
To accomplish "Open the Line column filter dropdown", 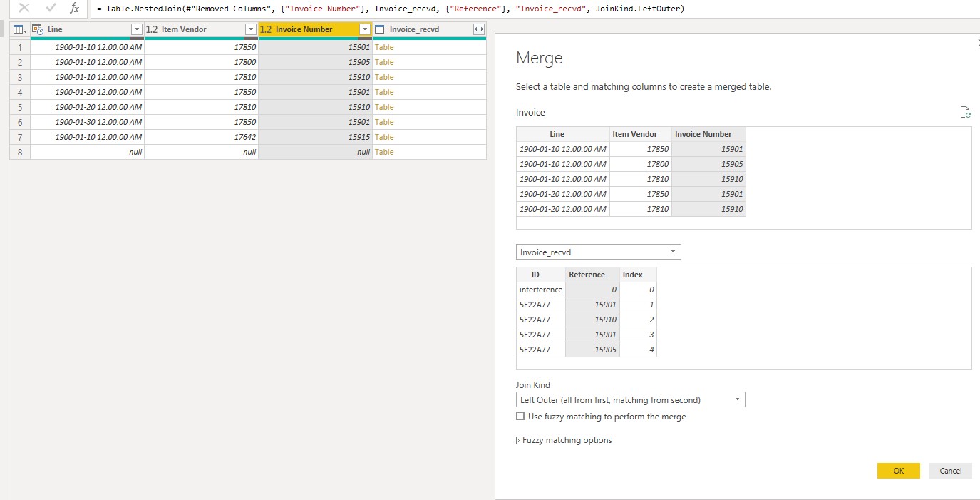I will point(137,29).
